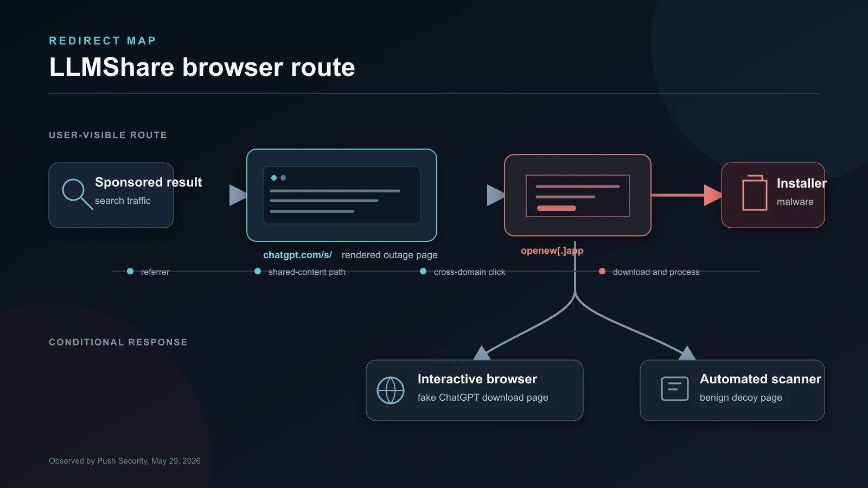Click the 'referrer' timeline label

[x=155, y=272]
